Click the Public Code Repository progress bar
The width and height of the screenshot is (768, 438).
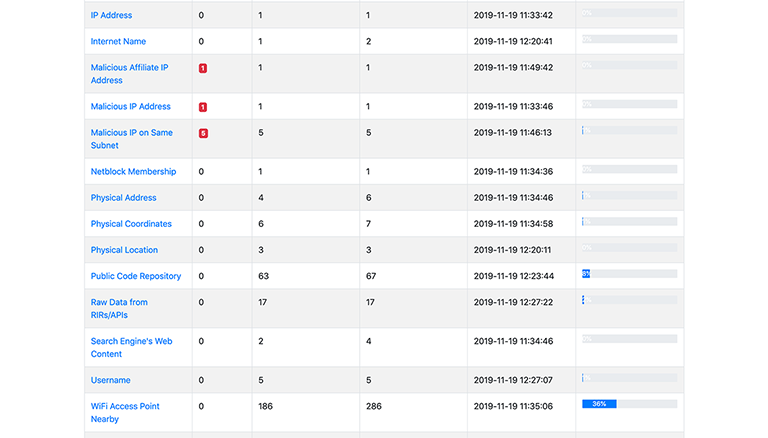[x=629, y=273]
